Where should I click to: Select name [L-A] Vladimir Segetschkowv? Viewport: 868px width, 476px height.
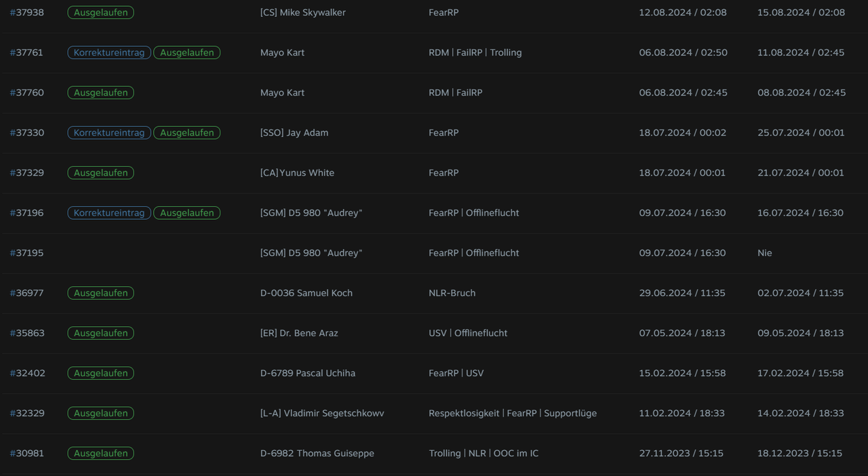click(322, 412)
